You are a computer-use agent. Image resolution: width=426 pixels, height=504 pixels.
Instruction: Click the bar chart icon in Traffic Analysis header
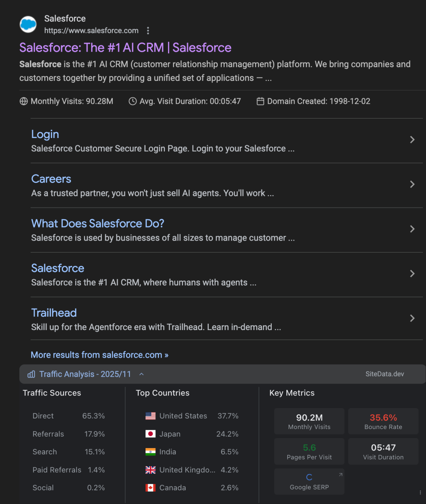pyautogui.click(x=31, y=374)
